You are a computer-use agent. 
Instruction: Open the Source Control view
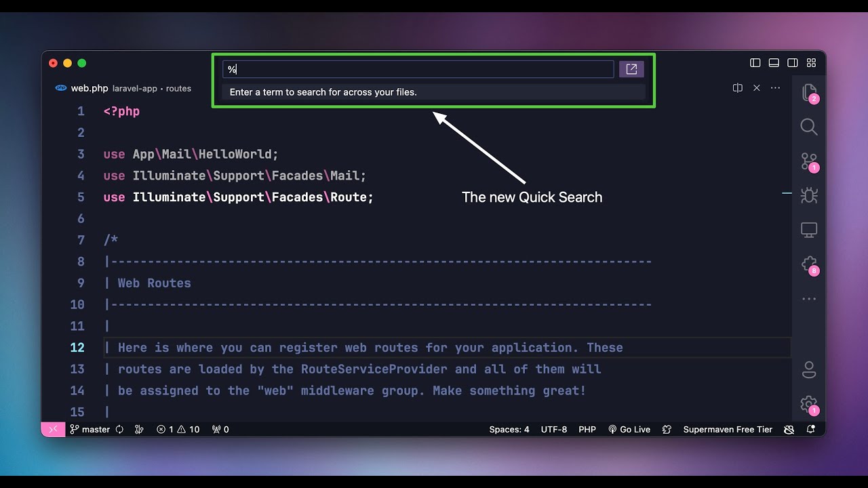click(x=808, y=161)
